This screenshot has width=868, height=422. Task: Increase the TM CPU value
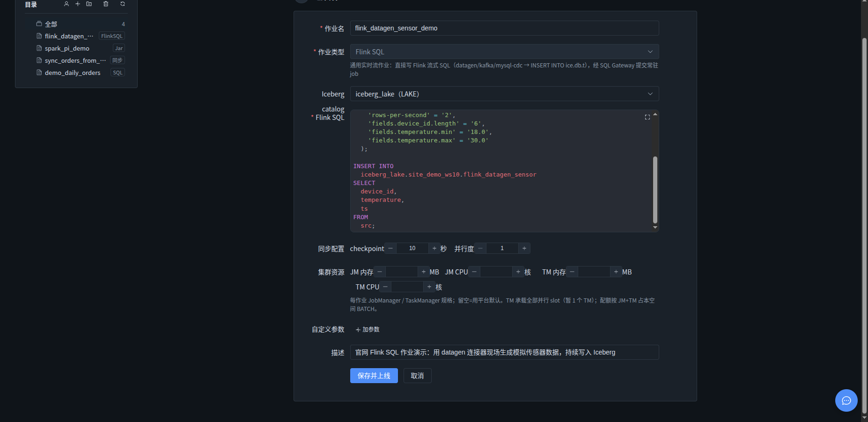(429, 287)
